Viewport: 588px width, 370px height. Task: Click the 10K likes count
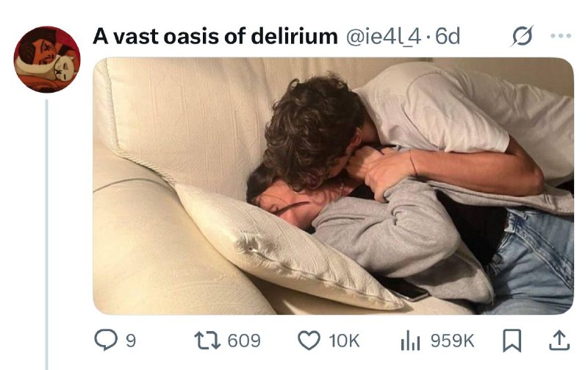coord(344,341)
